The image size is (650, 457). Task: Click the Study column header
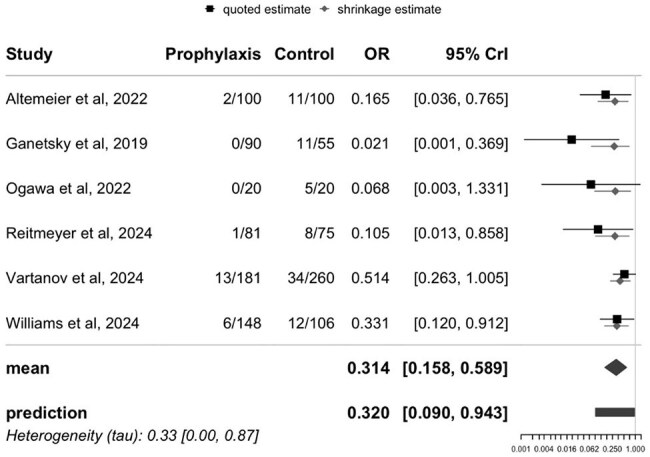coord(29,54)
